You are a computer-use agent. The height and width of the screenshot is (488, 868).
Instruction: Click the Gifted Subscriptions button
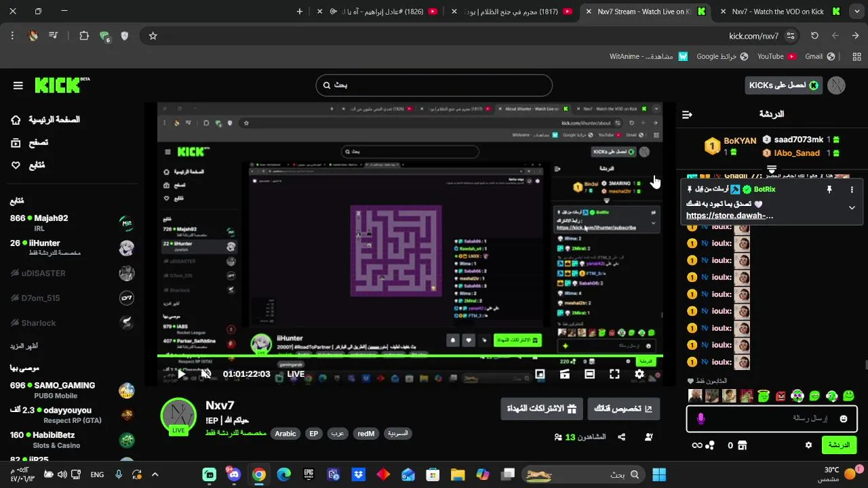click(542, 409)
